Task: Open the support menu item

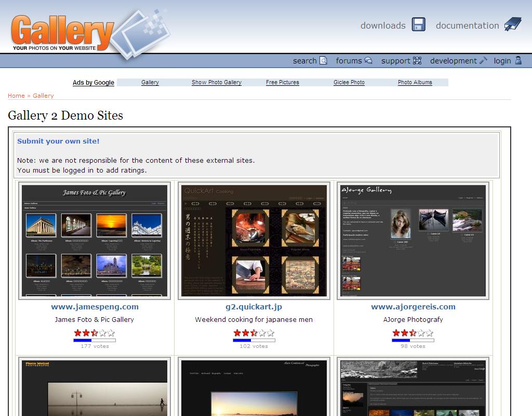Action: point(395,61)
